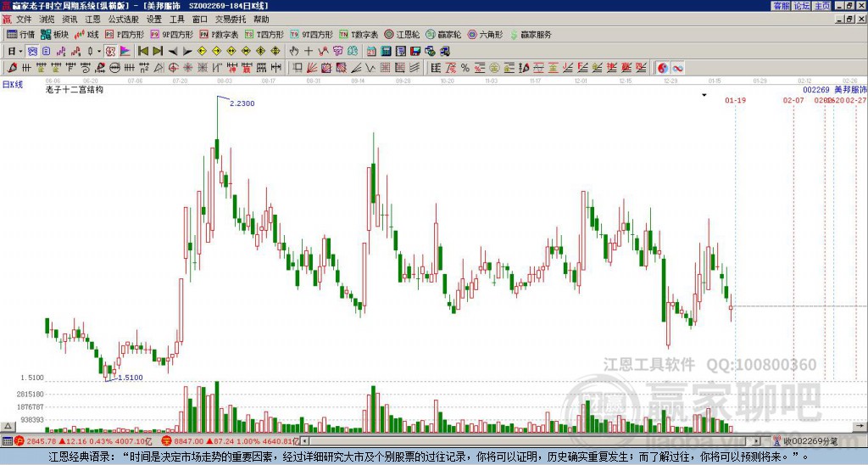Click the 美邦服饰 stock name label
The width and height of the screenshot is (868, 465).
coord(850,89)
